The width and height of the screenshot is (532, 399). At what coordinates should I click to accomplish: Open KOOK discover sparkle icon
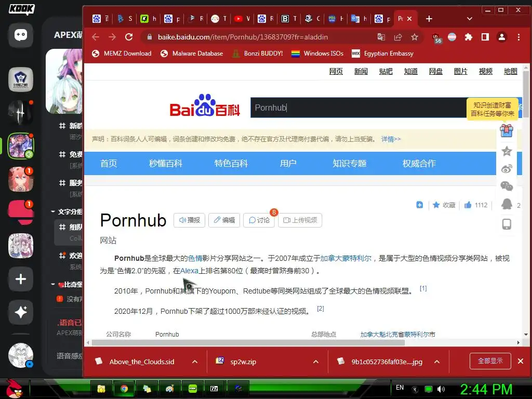point(21,312)
